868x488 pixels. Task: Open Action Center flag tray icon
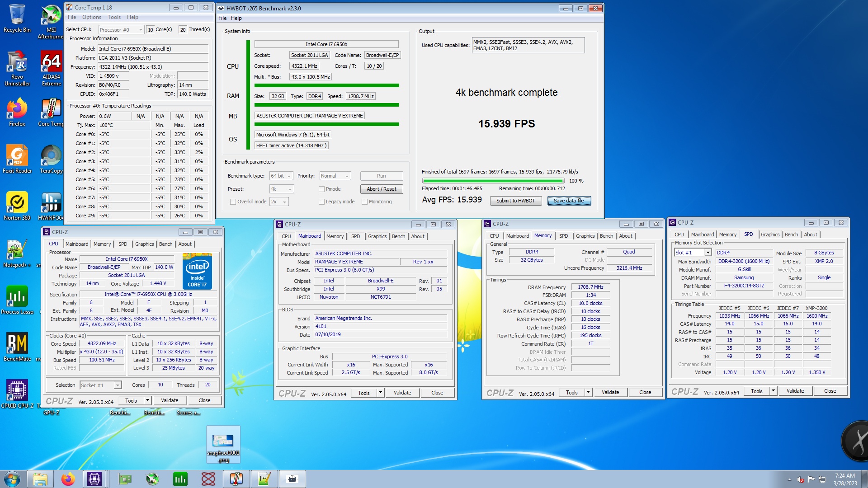[811, 479]
